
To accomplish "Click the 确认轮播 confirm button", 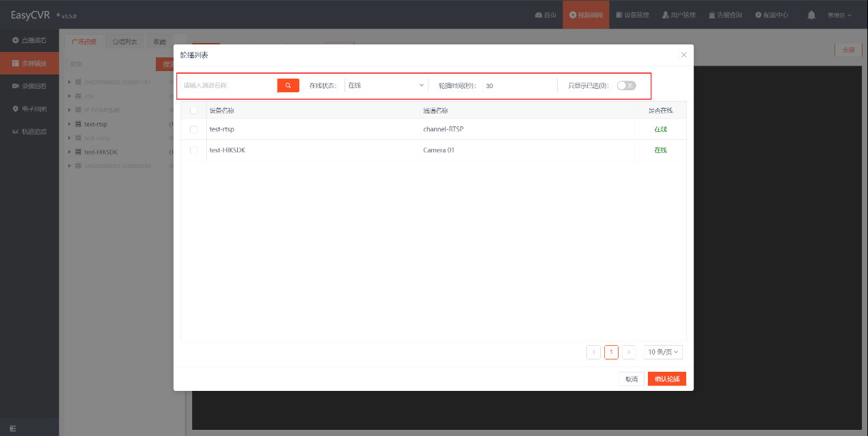I will point(666,379).
